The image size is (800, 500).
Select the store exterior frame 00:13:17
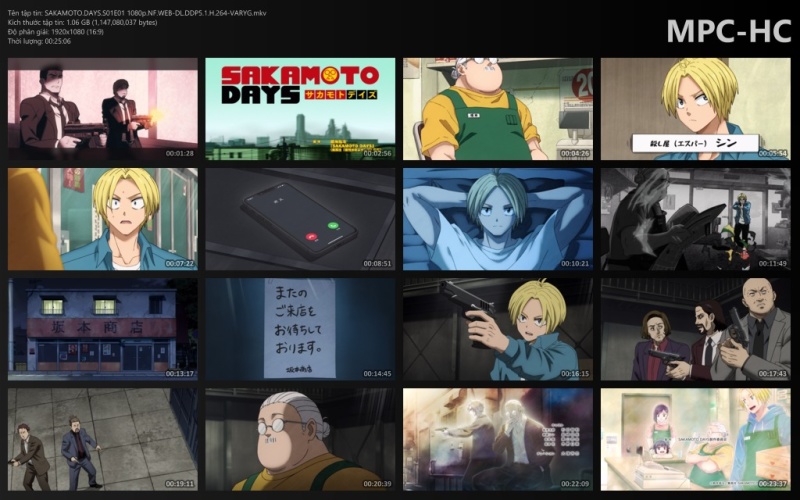tap(103, 329)
